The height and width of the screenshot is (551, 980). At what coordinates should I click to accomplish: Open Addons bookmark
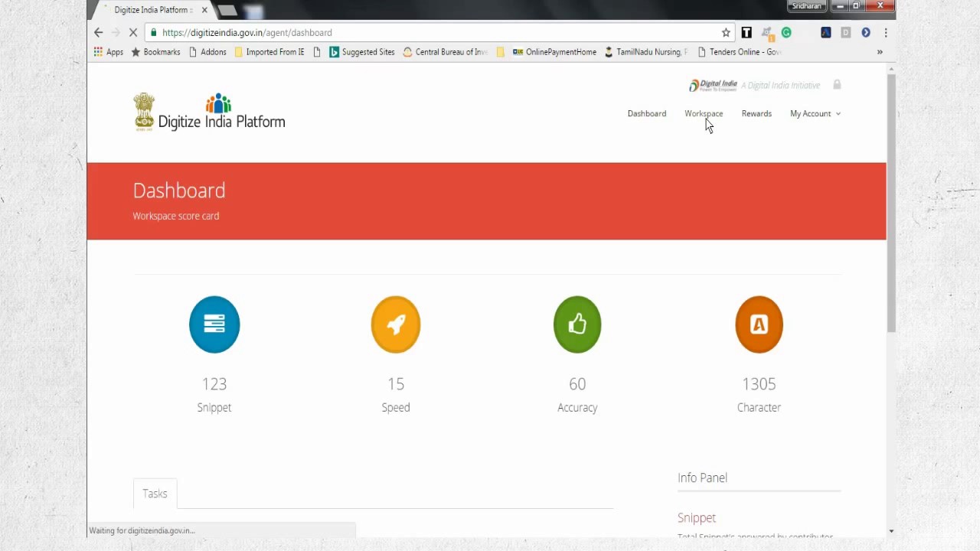click(207, 52)
